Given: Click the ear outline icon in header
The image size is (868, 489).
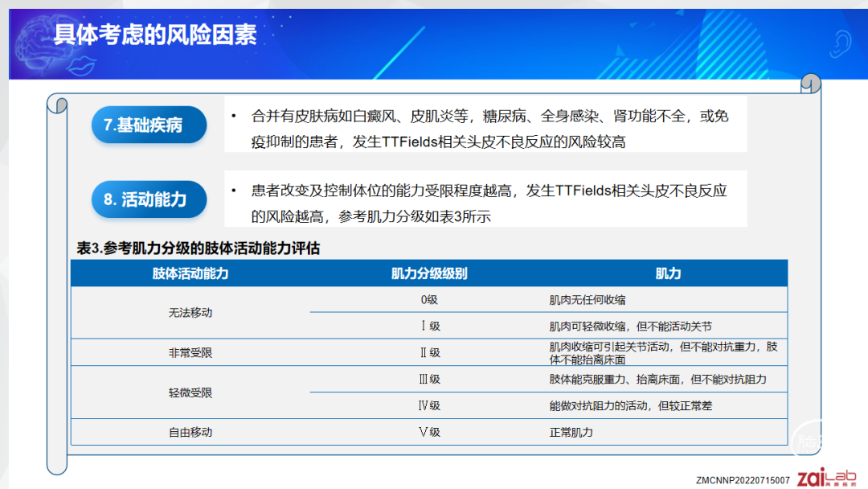Looking at the screenshot, I should 841,43.
